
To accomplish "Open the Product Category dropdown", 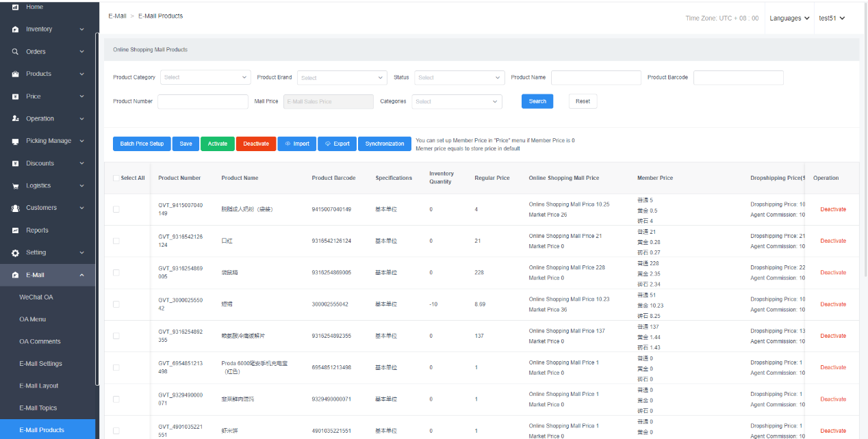I will pyautogui.click(x=205, y=77).
